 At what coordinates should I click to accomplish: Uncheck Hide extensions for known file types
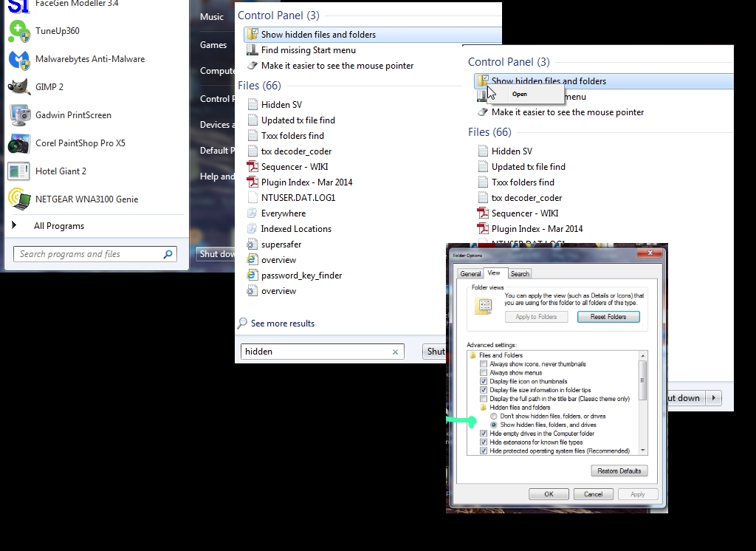tap(484, 442)
